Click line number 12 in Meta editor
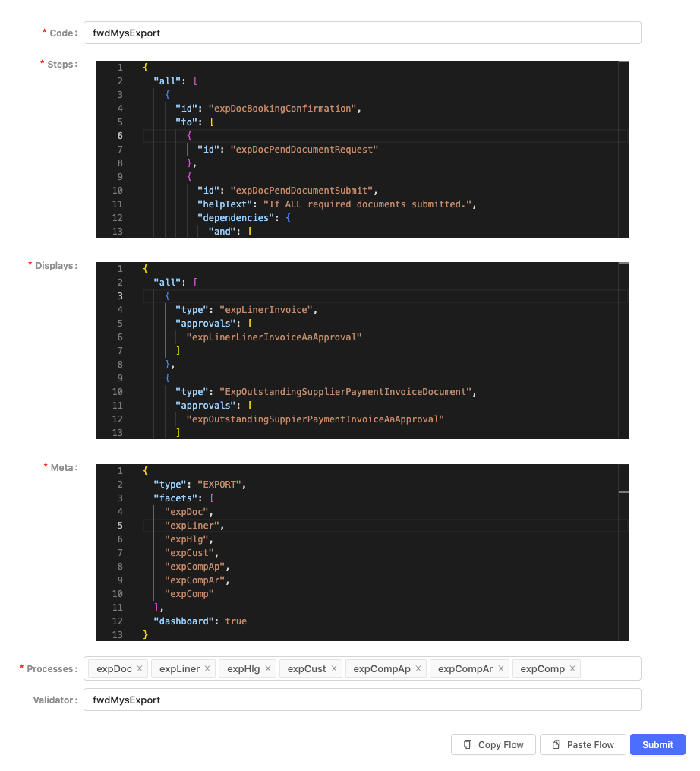Image resolution: width=700 pixels, height=771 pixels. tap(118, 621)
